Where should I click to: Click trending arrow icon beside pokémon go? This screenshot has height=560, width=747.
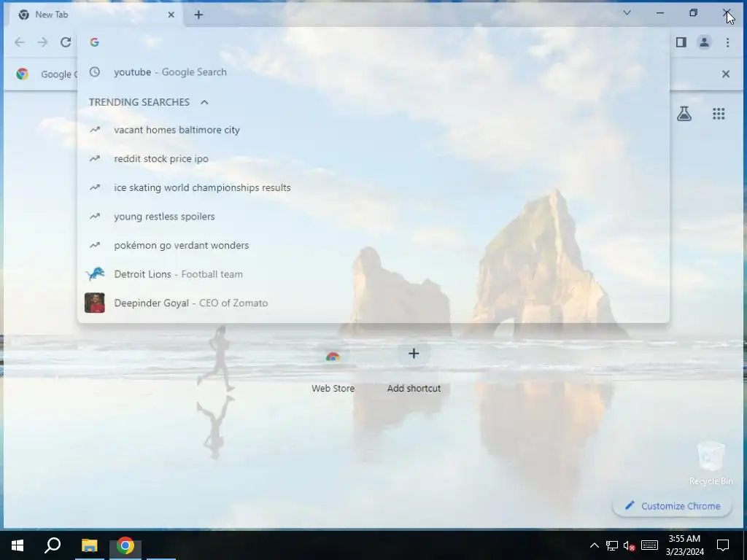point(95,245)
